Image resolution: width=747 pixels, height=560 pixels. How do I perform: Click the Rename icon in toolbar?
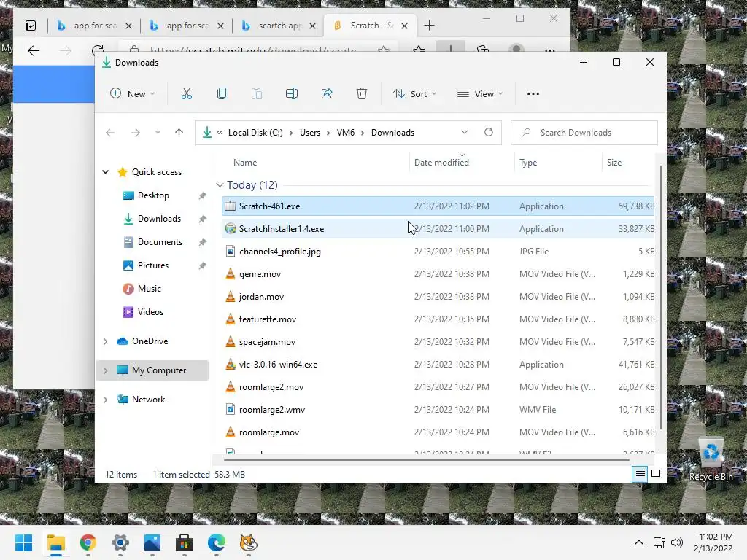click(292, 94)
